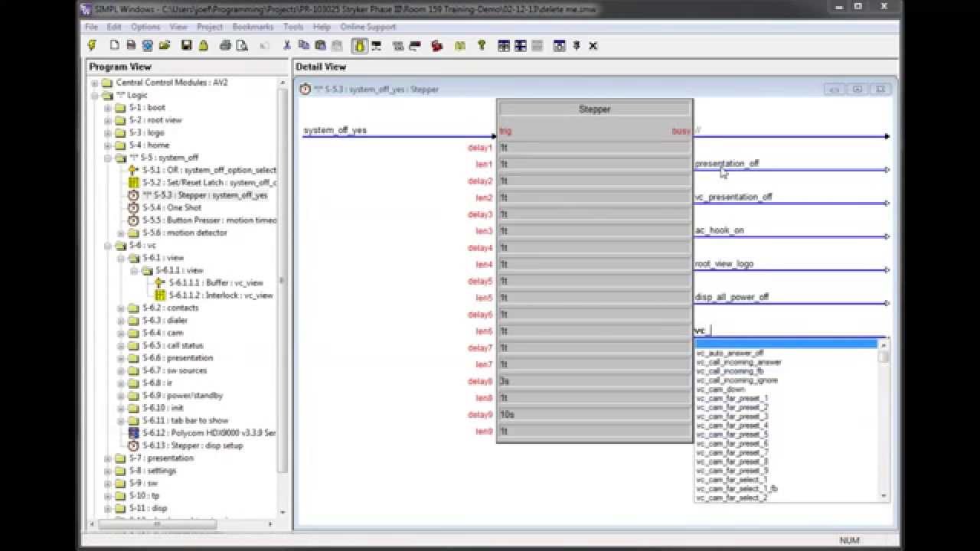Viewport: 980px width, 551px height.
Task: Expand the S-7 : presentation folder
Action: tap(108, 458)
